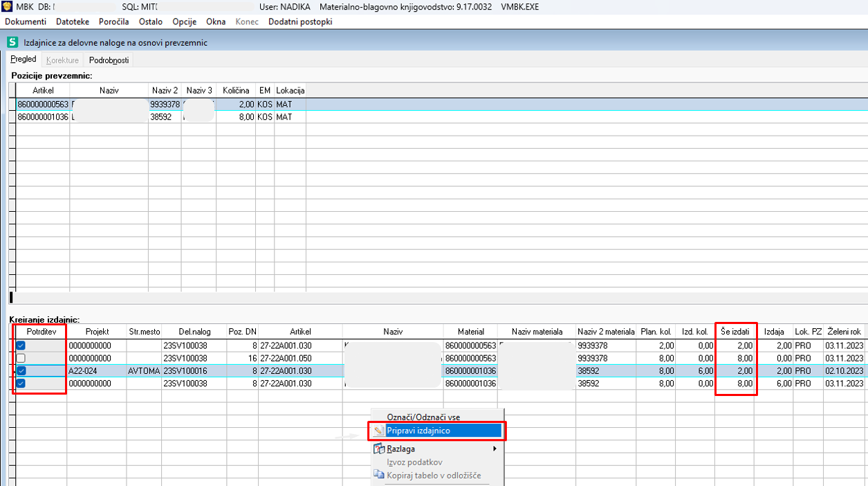Switch to the Pregled tab
Image resolution: width=868 pixels, height=486 pixels.
[x=24, y=60]
